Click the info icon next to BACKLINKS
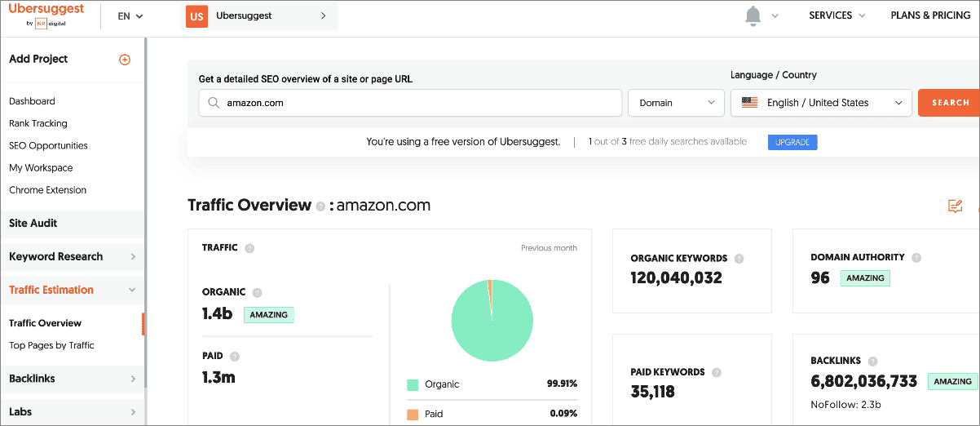Screen dimensions: 980x426 [873, 361]
